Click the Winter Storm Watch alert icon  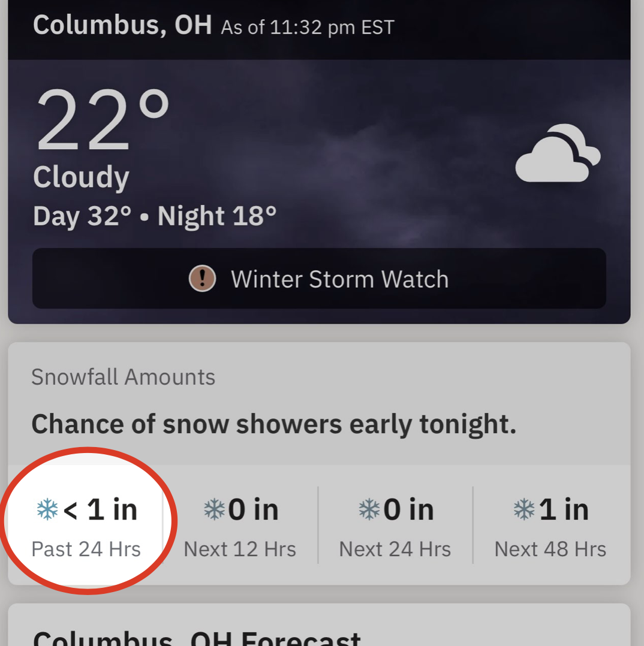(x=202, y=279)
